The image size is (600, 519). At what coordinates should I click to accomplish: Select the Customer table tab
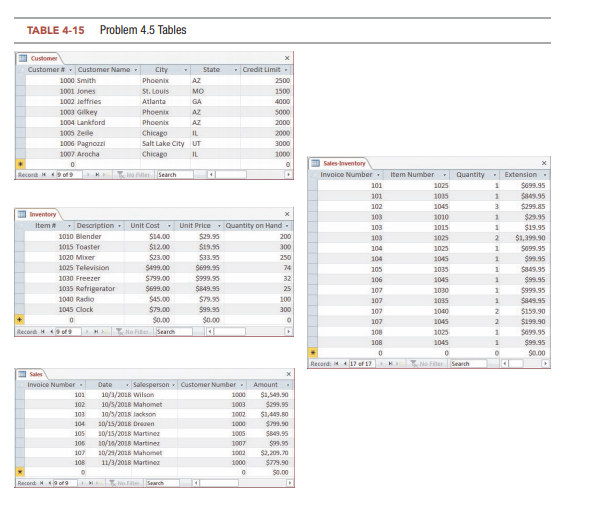pos(39,59)
